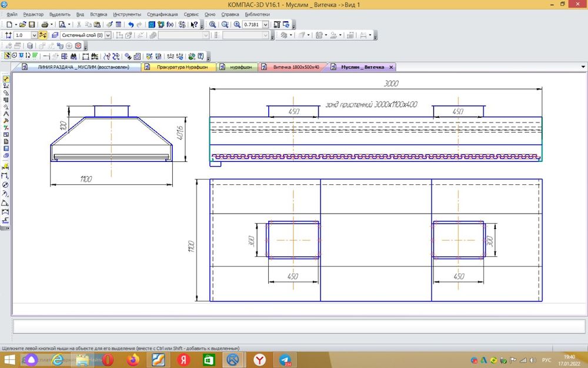Toggle the highlighted snap button beside scale box
This screenshot has height=368, width=588.
coord(43,35)
